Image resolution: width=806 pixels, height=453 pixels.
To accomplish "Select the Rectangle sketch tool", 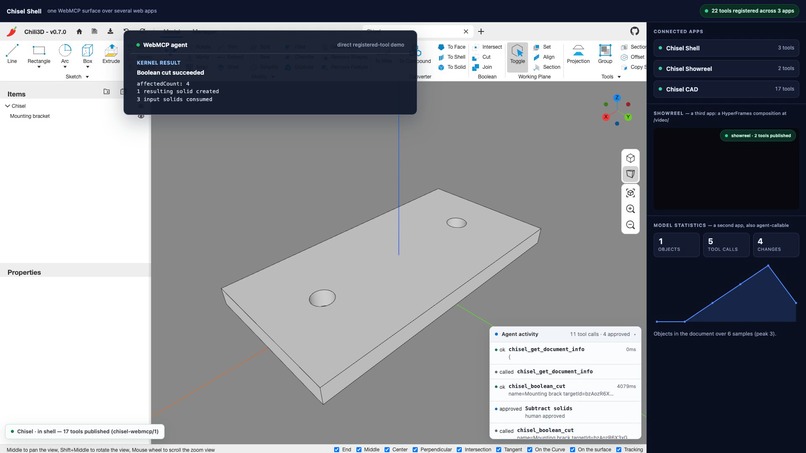I will [39, 53].
